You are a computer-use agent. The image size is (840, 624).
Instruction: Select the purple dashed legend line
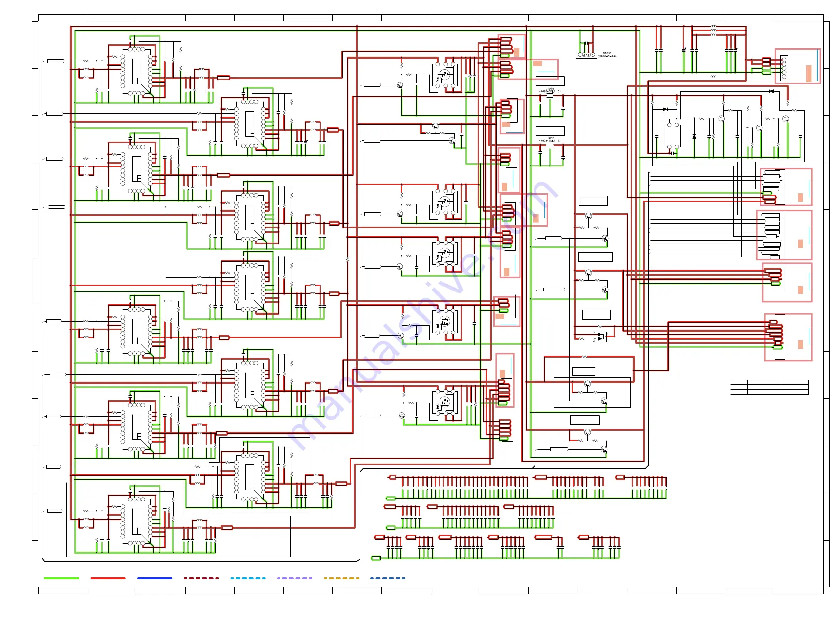click(294, 578)
